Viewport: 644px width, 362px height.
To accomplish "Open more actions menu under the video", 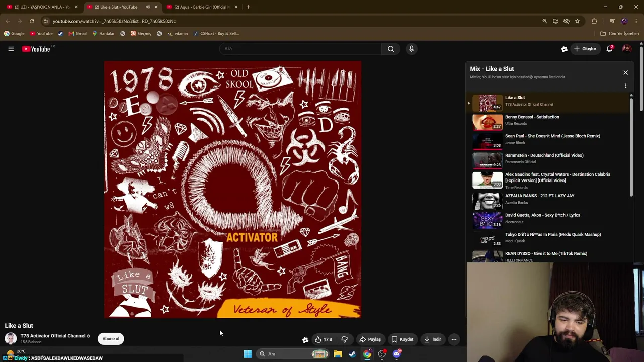I will [454, 339].
